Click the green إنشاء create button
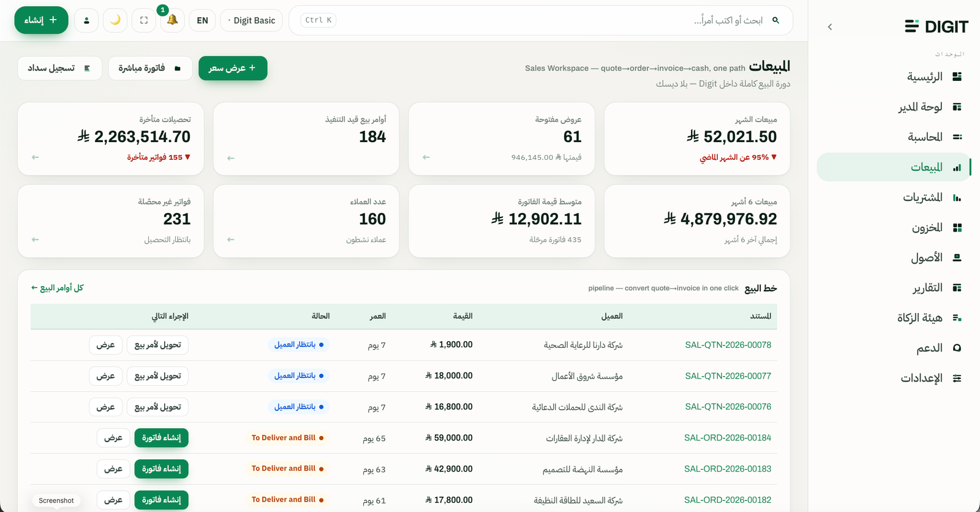This screenshot has width=980, height=512. (41, 20)
